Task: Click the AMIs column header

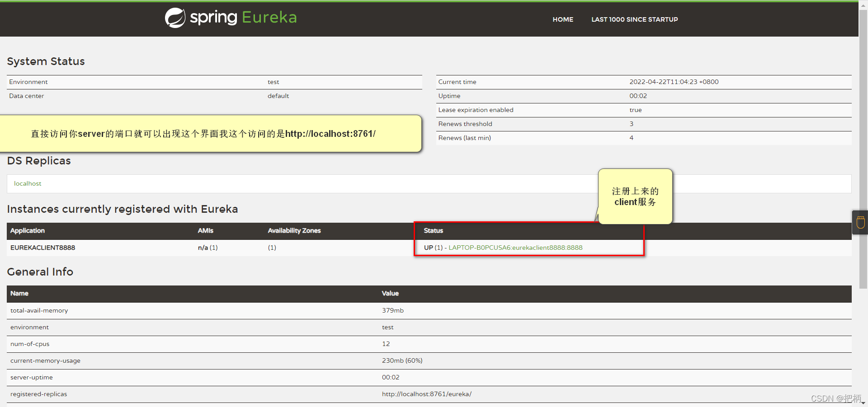Action: tap(205, 231)
